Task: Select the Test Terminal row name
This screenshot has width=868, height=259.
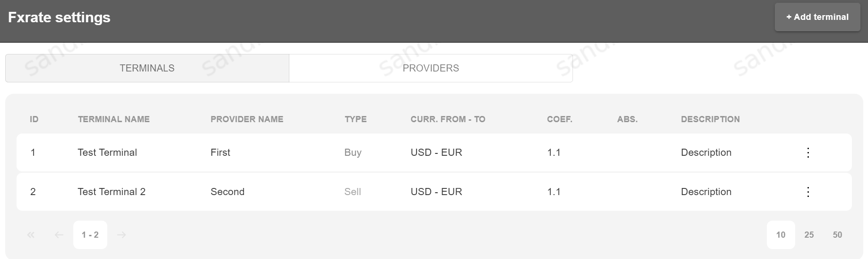Action: [107, 152]
